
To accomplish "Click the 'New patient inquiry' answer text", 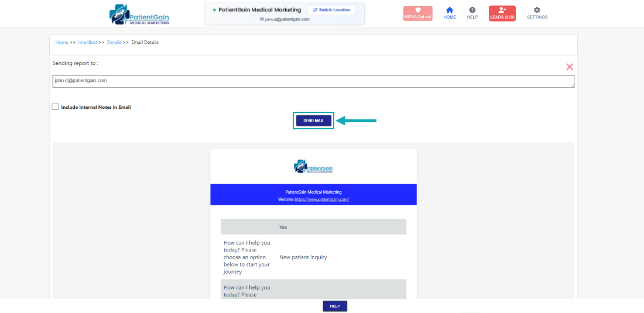I will [303, 257].
